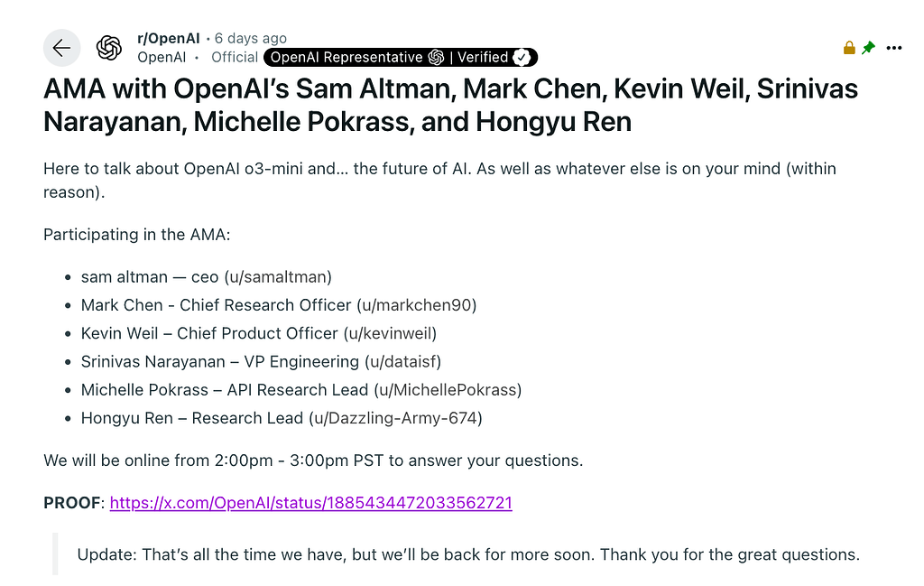Click the green pinned-post pushpin icon
924x586 pixels.
coord(868,48)
